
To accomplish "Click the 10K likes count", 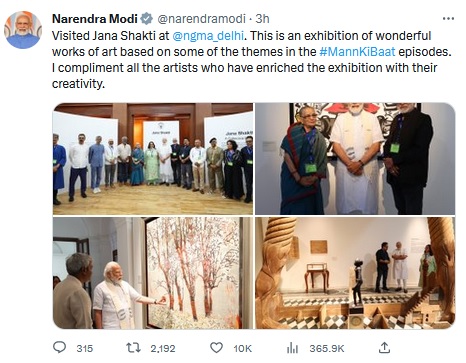I will [x=242, y=349].
